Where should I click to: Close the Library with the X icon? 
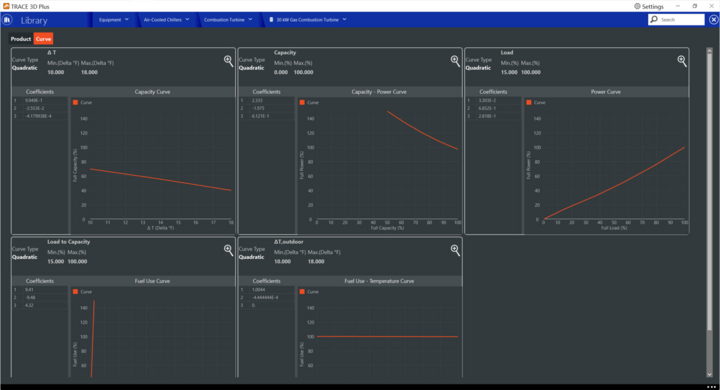pos(713,20)
